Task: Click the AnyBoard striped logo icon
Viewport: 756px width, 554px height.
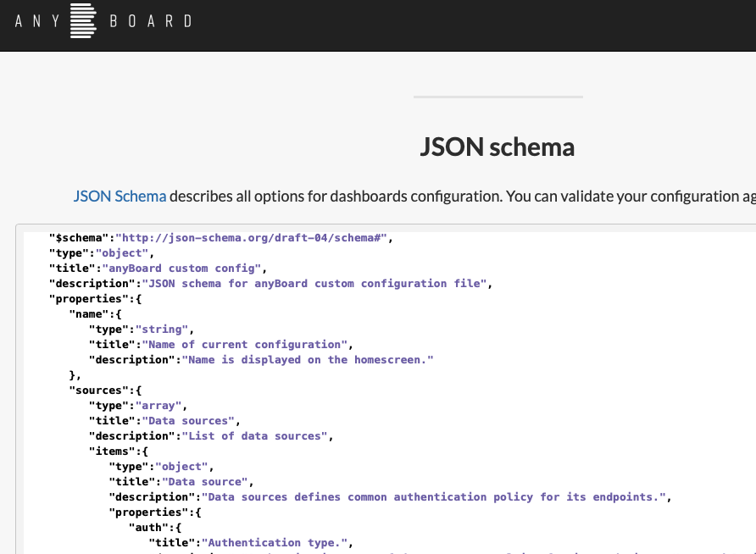Action: [83, 21]
